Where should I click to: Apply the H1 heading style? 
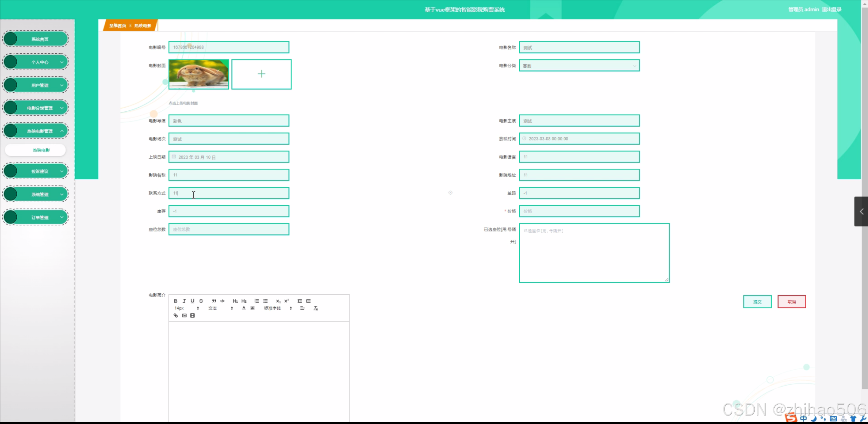(235, 301)
